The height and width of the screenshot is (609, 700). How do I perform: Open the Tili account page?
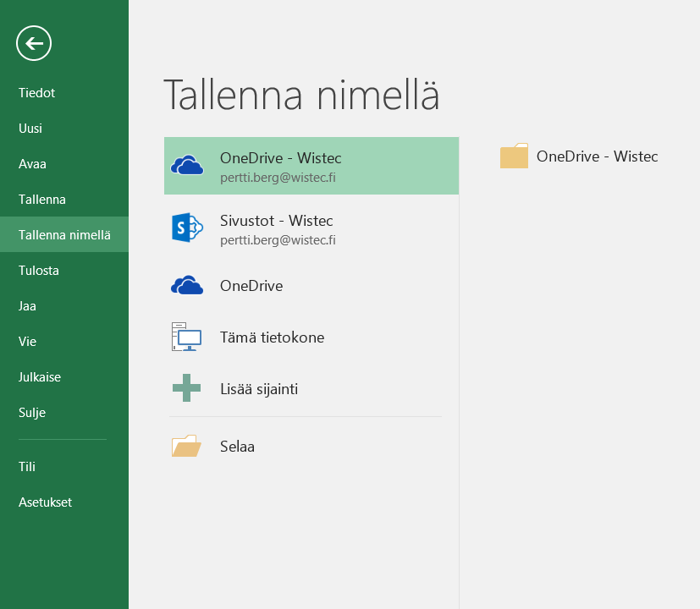pos(27,467)
